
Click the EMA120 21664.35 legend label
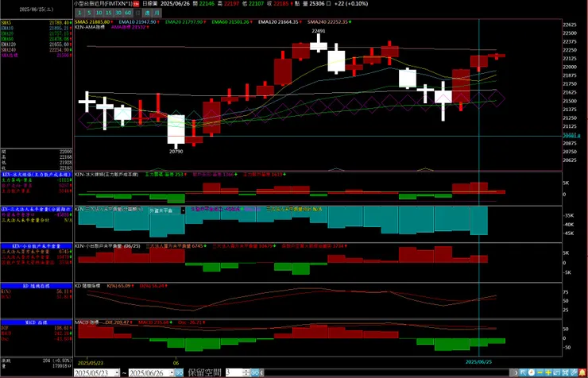(x=280, y=22)
